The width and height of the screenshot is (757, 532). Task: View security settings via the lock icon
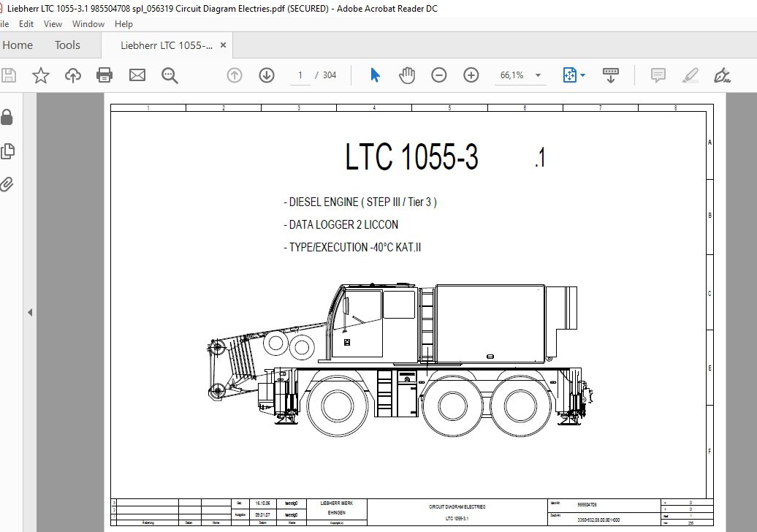(x=9, y=117)
